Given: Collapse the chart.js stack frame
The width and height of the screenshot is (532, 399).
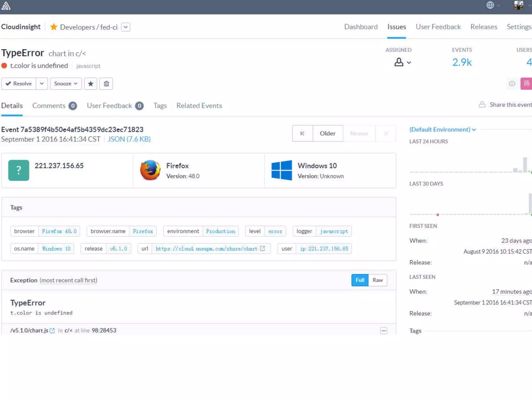Looking at the screenshot, I should (383, 331).
